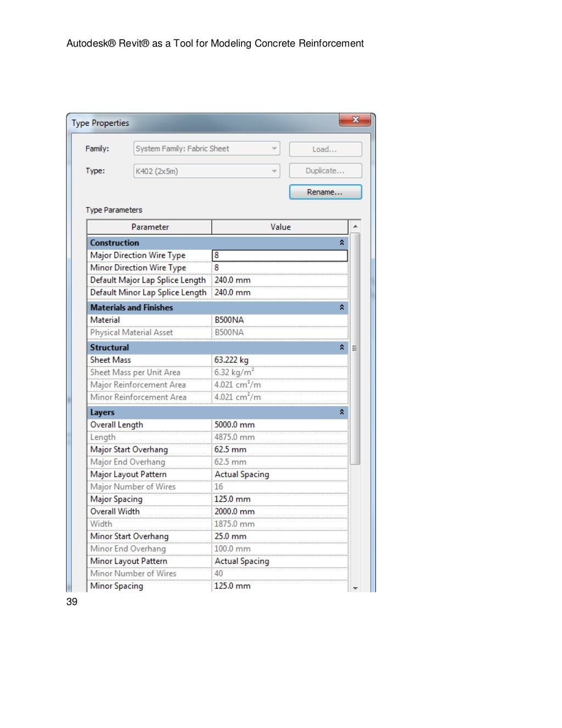Collapse the Materials and Finishes group
The height and width of the screenshot is (728, 562).
click(x=341, y=307)
